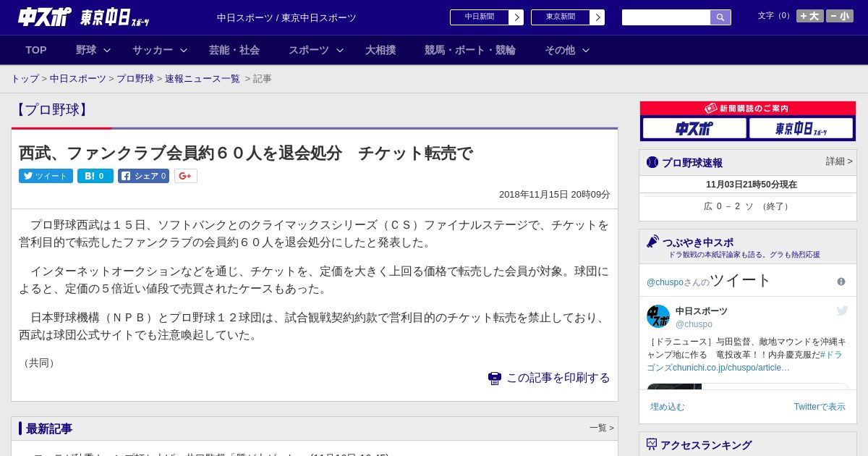Select 競馬・ボート・競輪 navigation item

point(470,50)
